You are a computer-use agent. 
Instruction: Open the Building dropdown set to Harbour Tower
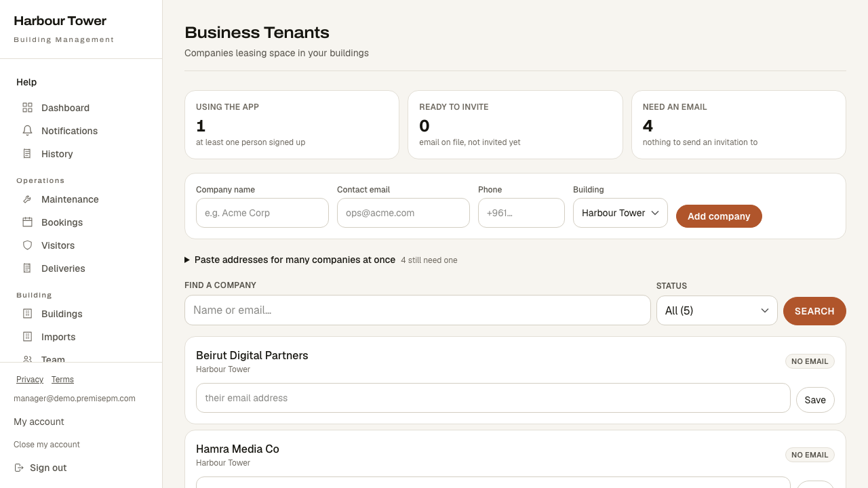pyautogui.click(x=620, y=213)
